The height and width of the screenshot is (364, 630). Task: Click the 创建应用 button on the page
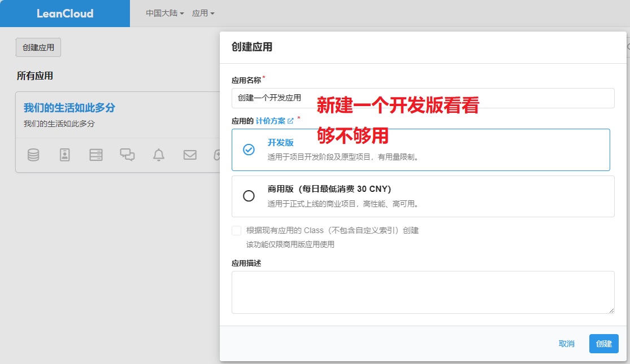38,47
